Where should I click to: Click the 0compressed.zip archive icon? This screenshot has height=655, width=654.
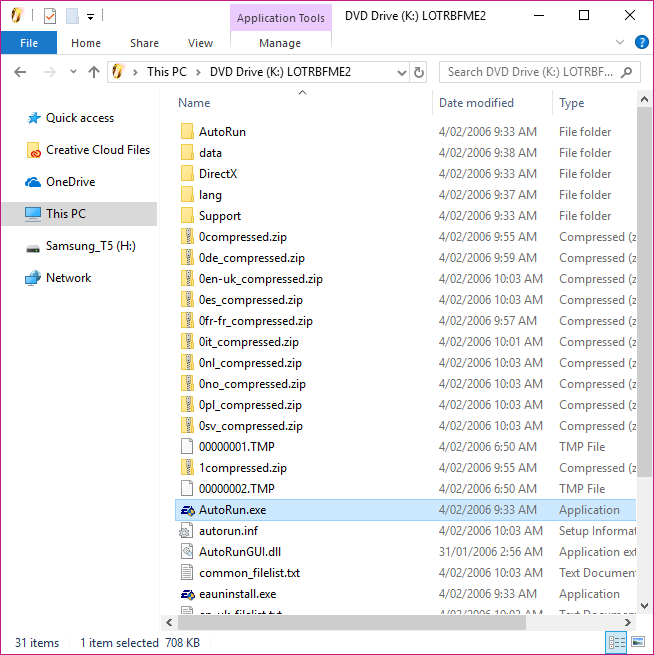[187, 236]
